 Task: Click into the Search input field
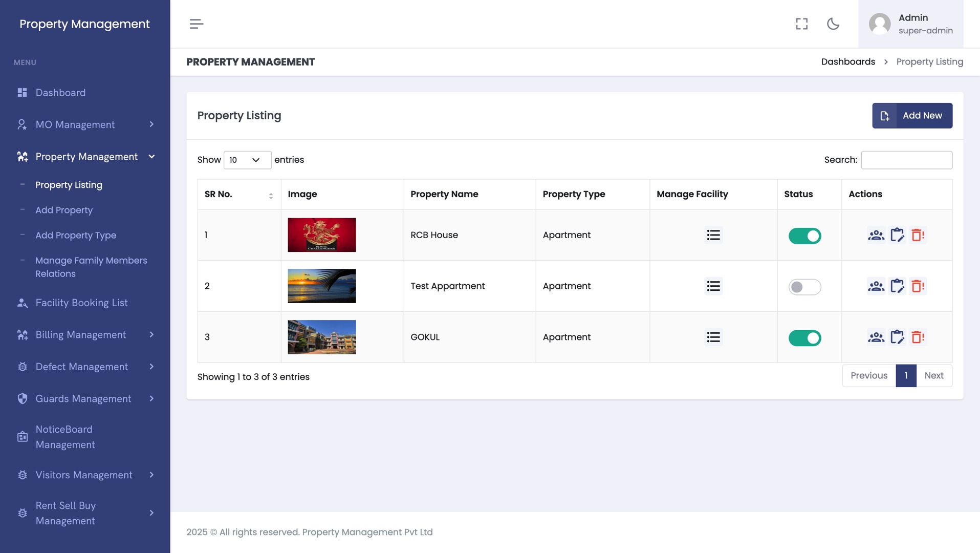tap(906, 160)
